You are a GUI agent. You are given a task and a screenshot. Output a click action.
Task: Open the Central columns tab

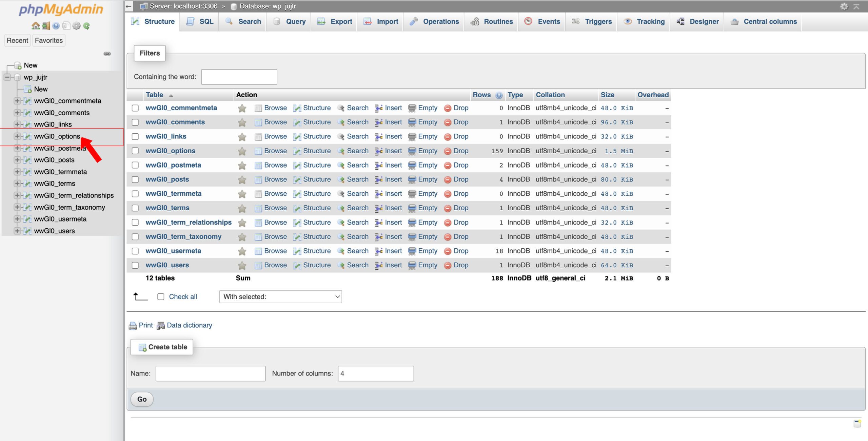[x=763, y=22]
